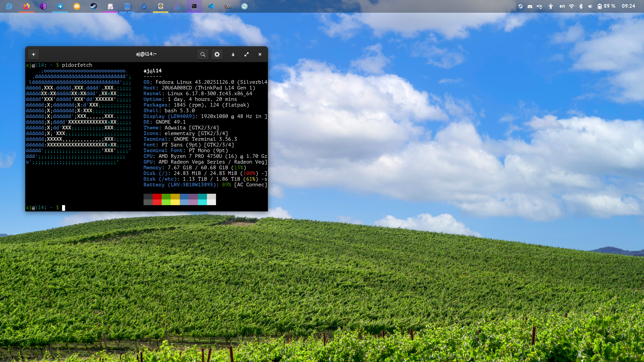Open the 09:24 clock calendar menu
This screenshot has height=362, width=644.
click(x=628, y=6)
